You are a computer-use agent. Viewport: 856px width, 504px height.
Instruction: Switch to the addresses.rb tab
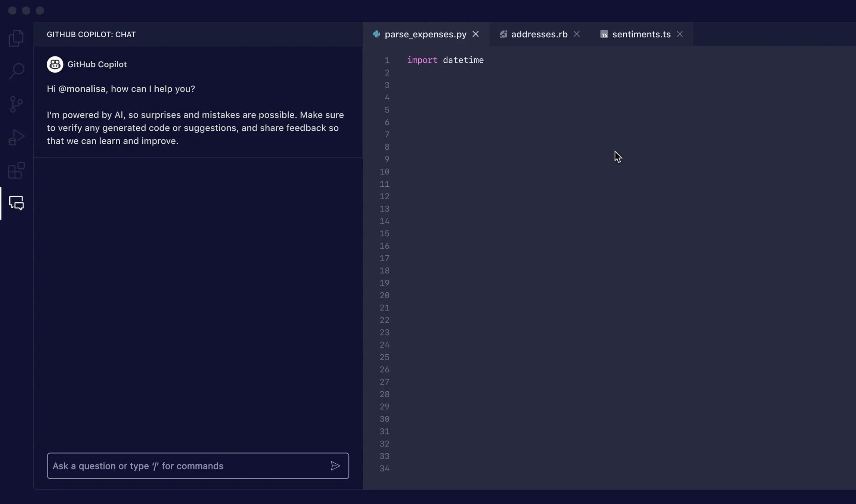coord(539,34)
